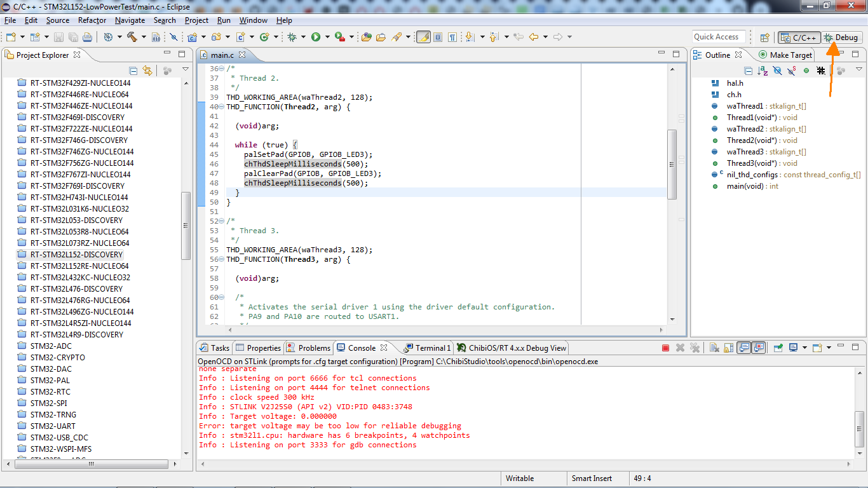The image size is (868, 488).
Task: Open the Refactor menu
Action: [x=92, y=20]
